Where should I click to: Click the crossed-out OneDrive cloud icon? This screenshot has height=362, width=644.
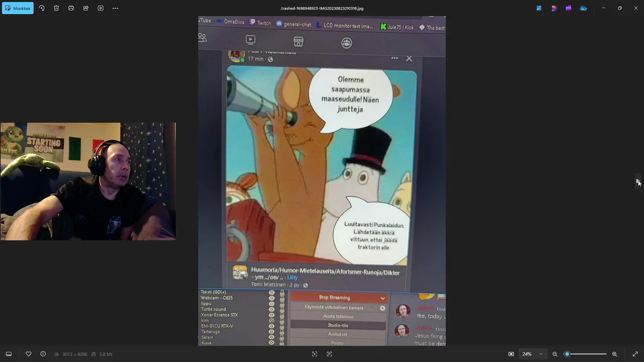click(x=584, y=8)
